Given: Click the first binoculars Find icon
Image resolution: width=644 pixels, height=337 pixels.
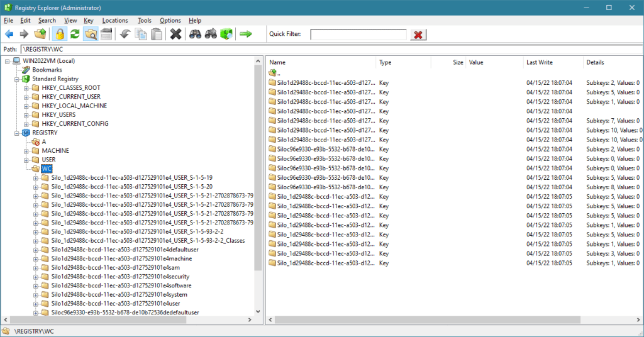Looking at the screenshot, I should click(196, 34).
